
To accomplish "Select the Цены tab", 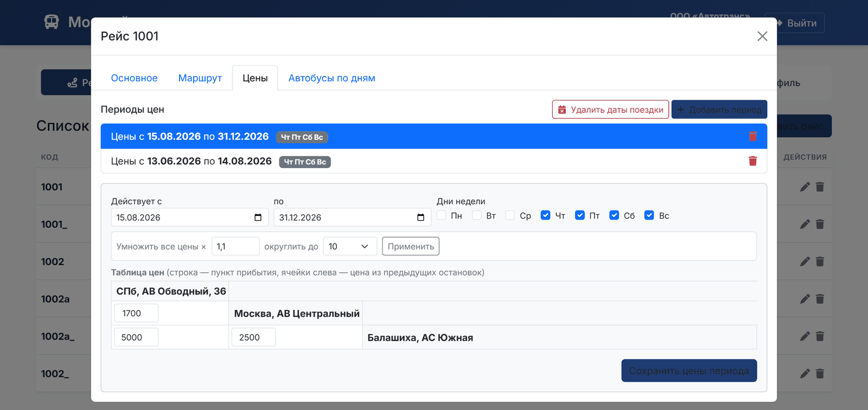I will point(255,78).
